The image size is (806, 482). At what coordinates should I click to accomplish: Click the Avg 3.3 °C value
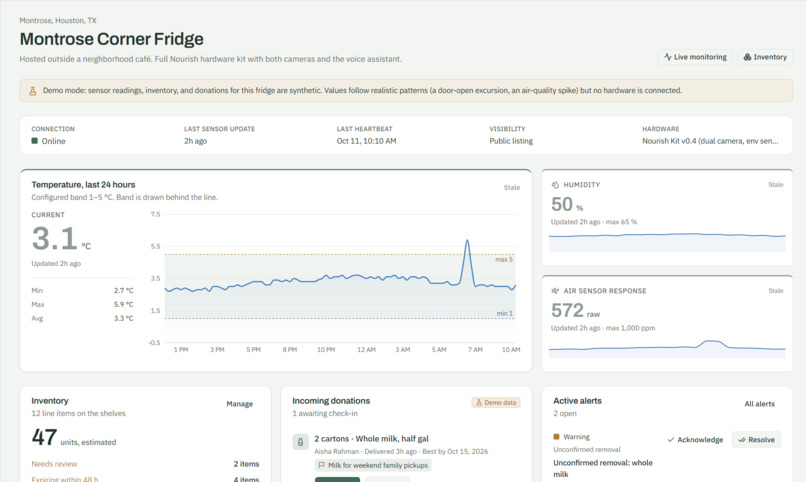tap(123, 319)
